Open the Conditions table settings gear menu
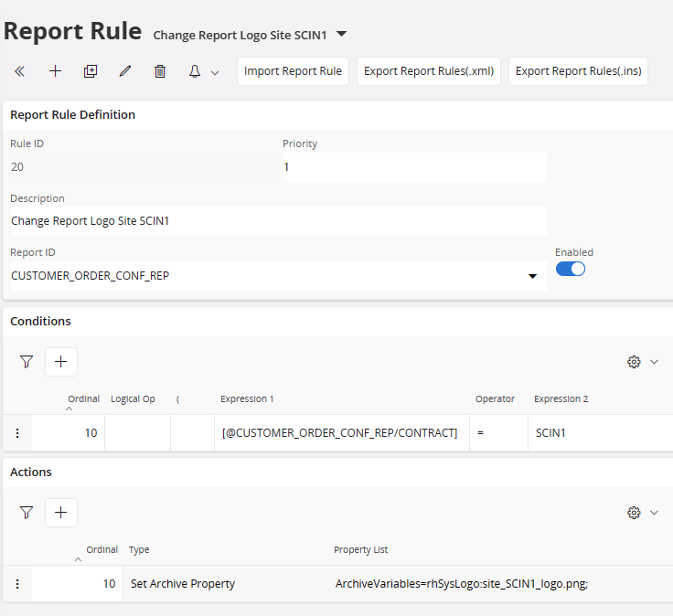 click(634, 362)
